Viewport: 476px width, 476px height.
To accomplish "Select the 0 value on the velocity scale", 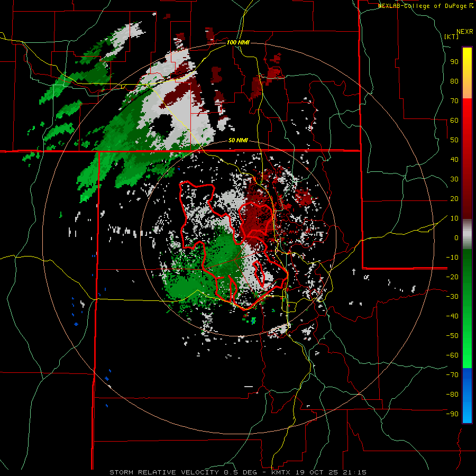I will click(x=456, y=237).
